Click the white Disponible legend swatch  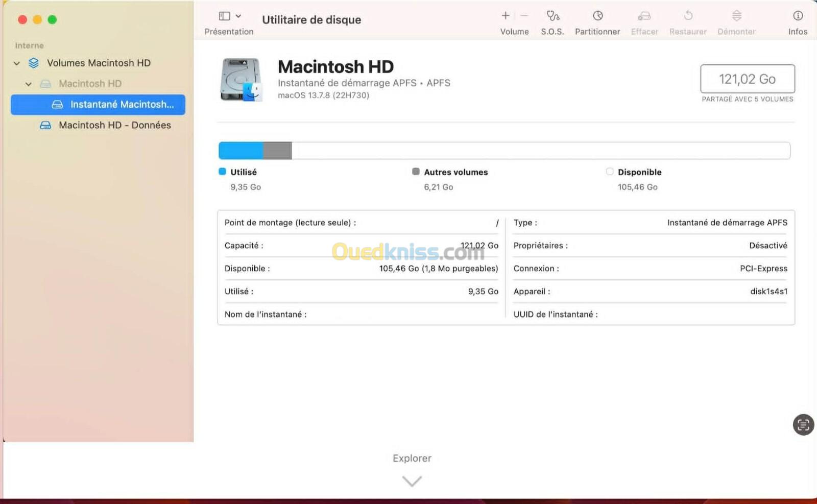610,172
